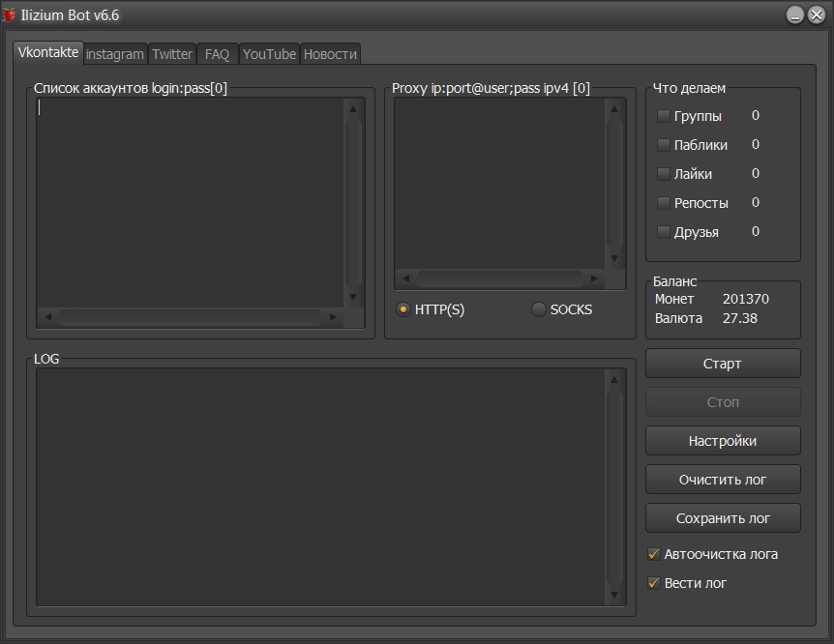The image size is (834, 644).
Task: Click the Друзья counter value 0
Action: click(756, 231)
